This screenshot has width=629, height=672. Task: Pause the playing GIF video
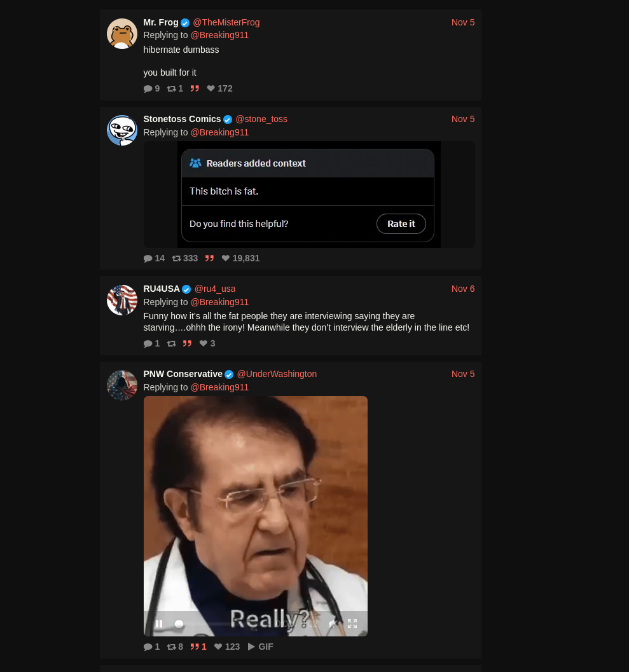pos(159,624)
